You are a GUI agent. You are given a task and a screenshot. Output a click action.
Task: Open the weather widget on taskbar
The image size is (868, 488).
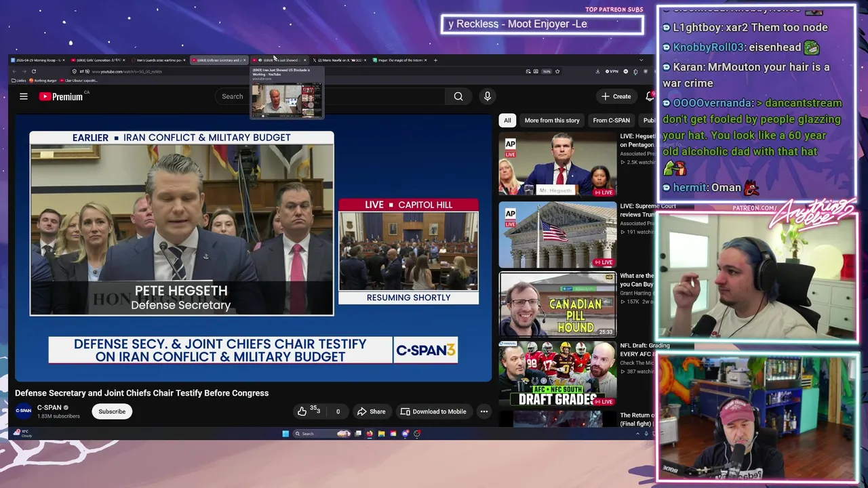pos(24,433)
